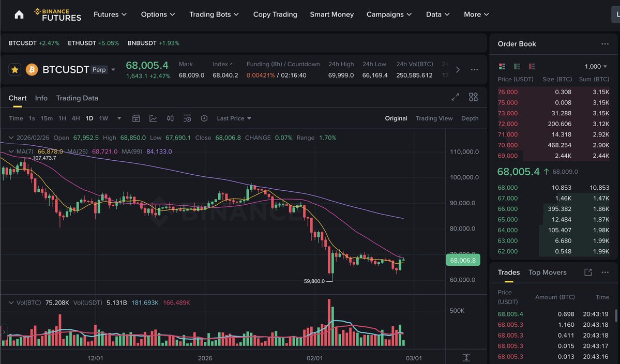Select the 66,000 bid price row
Viewport: 620px width, 364px height.
[x=553, y=209]
